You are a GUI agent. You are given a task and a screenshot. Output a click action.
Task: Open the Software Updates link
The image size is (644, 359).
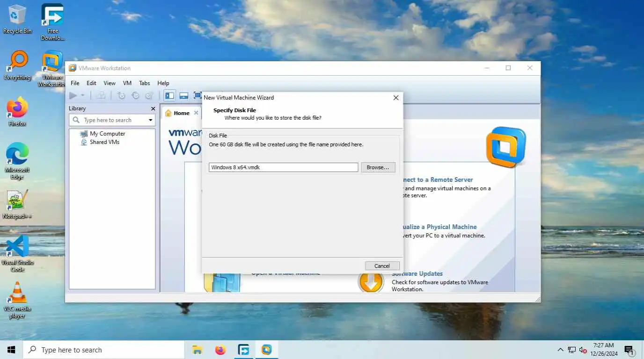(417, 273)
